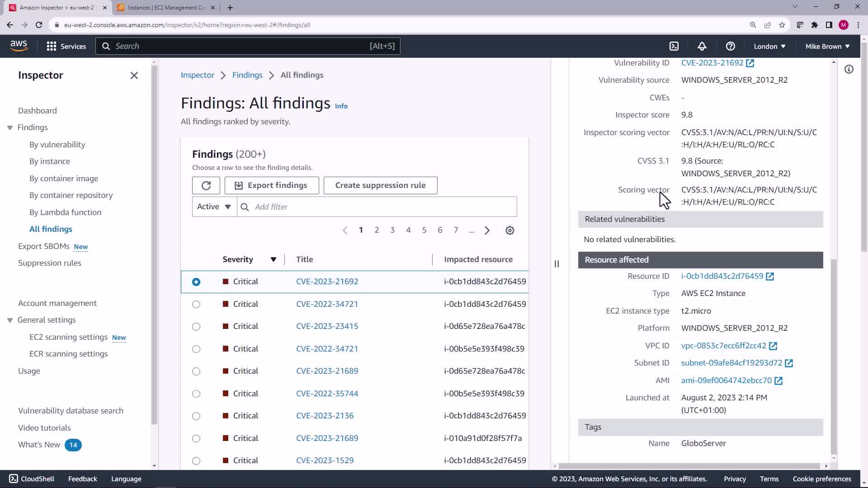Open By vulnerability in the sidebar
Viewport: 868px width, 488px height.
[x=57, y=145]
